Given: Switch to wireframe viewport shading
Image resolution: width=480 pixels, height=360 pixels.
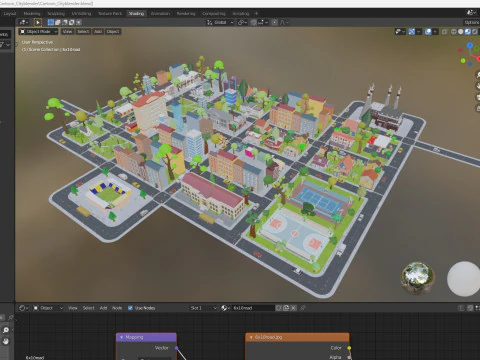Looking at the screenshot, I should coord(454,32).
